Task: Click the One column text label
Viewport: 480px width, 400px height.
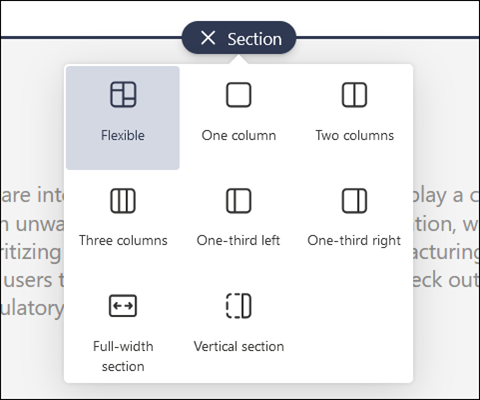Action: click(239, 135)
